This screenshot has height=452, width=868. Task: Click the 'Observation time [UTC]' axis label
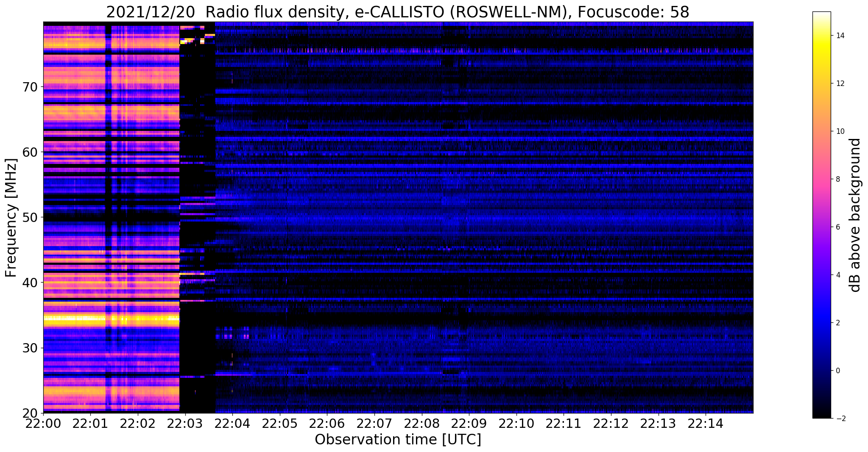(x=398, y=440)
